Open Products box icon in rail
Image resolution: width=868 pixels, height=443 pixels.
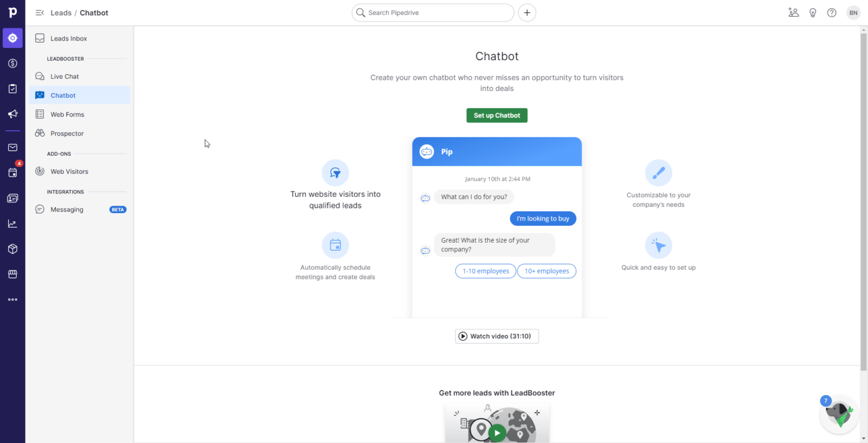[13, 249]
